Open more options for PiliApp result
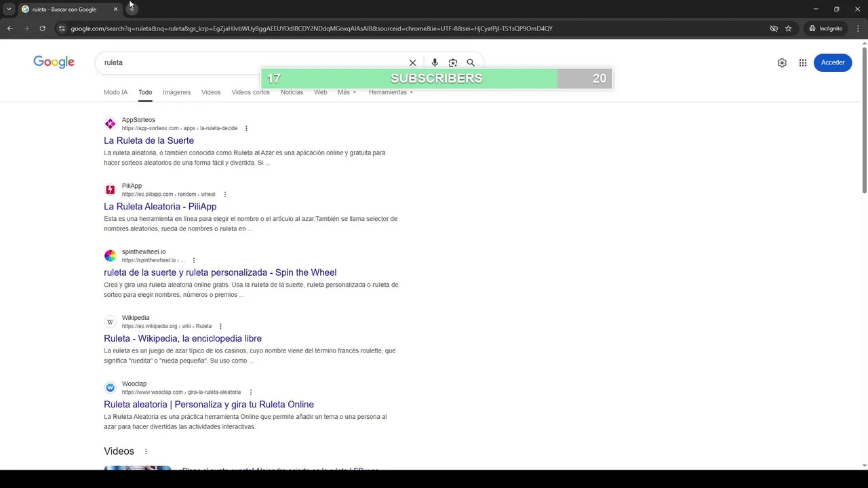Image resolution: width=868 pixels, height=488 pixels. click(224, 195)
